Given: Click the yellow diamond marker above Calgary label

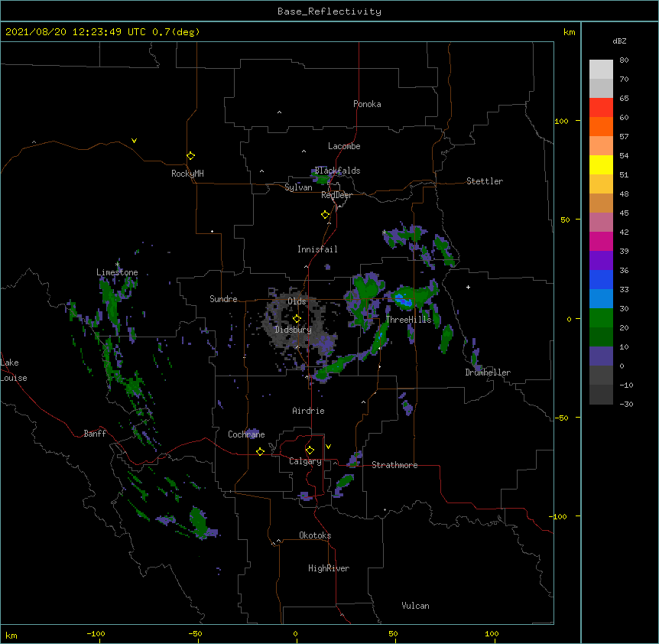Looking at the screenshot, I should point(310,450).
